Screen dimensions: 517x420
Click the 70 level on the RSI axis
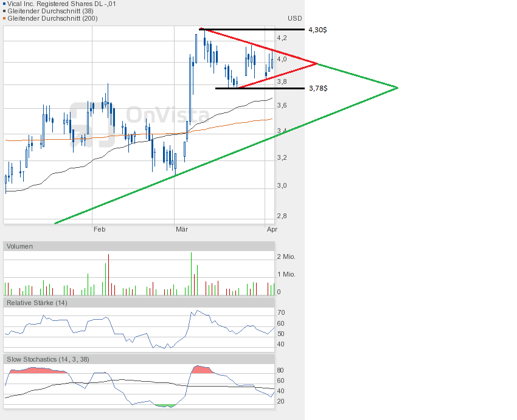(x=281, y=312)
